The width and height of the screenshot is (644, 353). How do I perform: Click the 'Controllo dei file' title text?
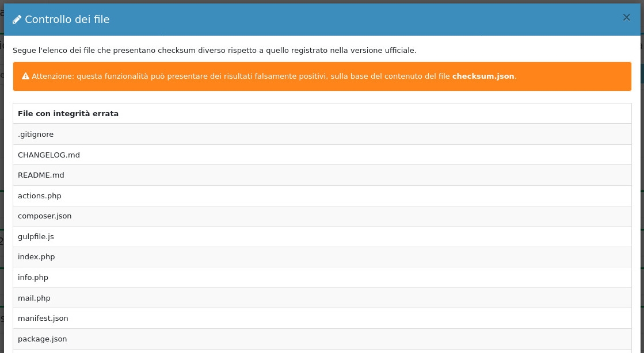(67, 20)
